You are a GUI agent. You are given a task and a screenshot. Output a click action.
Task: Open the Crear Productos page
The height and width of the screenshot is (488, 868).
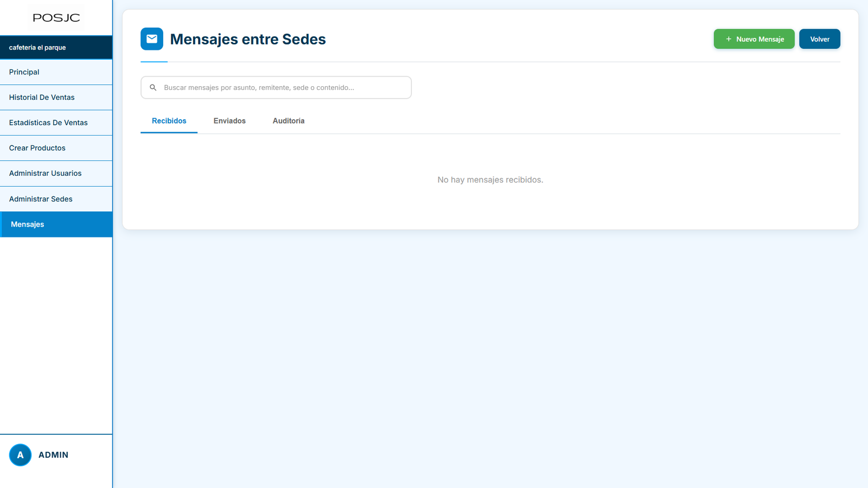tap(37, 148)
